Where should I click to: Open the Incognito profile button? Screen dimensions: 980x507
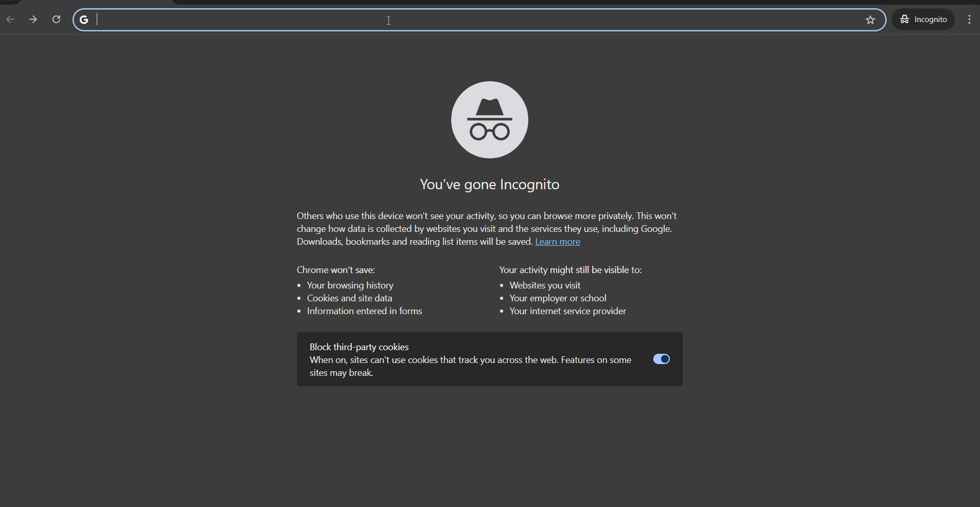tap(923, 20)
